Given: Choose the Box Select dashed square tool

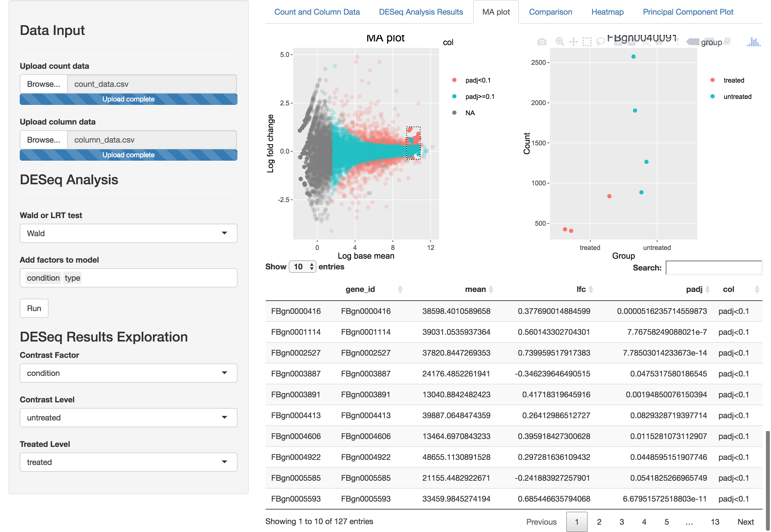Looking at the screenshot, I should tap(587, 42).
